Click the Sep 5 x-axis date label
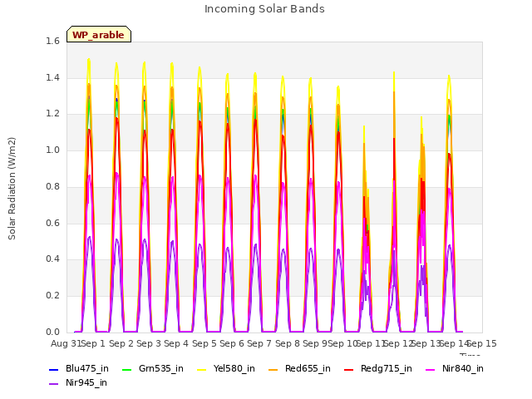The width and height of the screenshot is (532, 399). 204,343
